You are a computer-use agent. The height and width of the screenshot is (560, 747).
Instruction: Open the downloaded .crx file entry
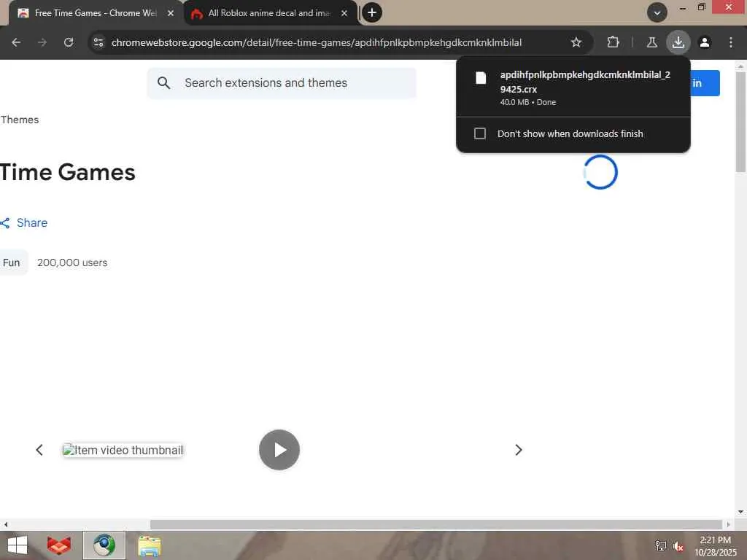[573, 87]
